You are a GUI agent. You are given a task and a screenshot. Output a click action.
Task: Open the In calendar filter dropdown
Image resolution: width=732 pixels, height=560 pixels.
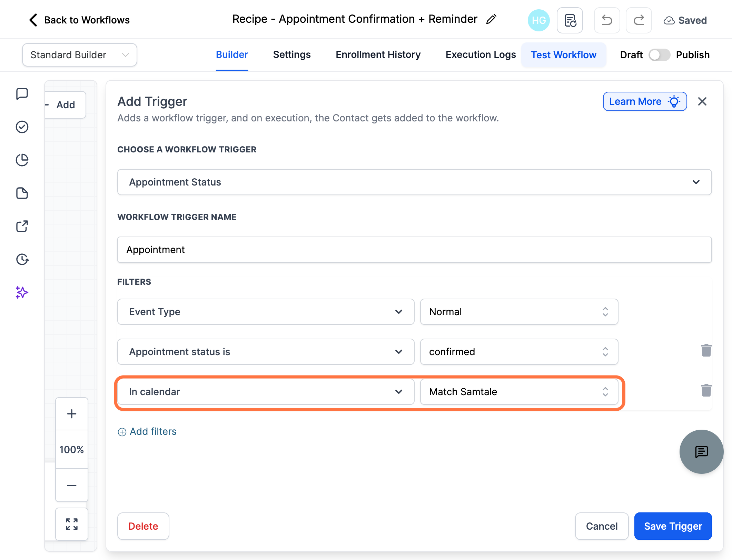(266, 392)
